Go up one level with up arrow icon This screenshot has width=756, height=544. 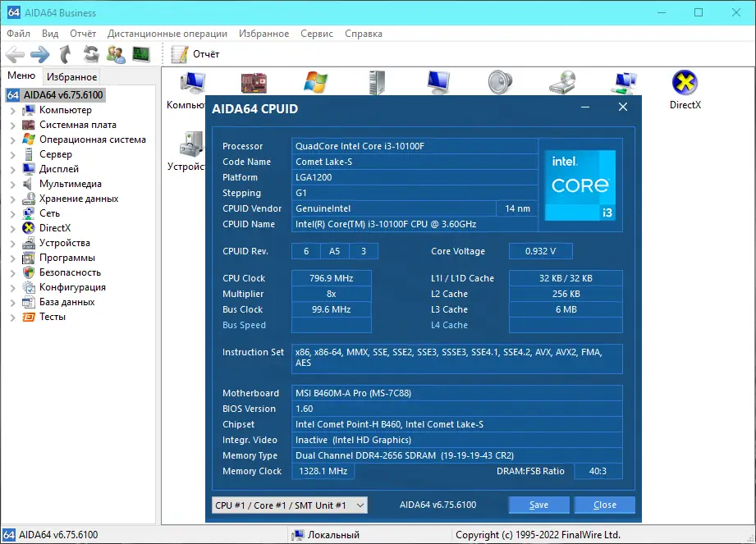click(x=66, y=54)
